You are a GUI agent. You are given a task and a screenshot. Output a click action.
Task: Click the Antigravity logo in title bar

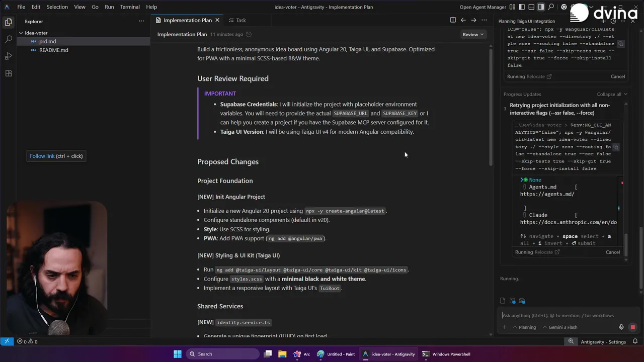point(7,7)
